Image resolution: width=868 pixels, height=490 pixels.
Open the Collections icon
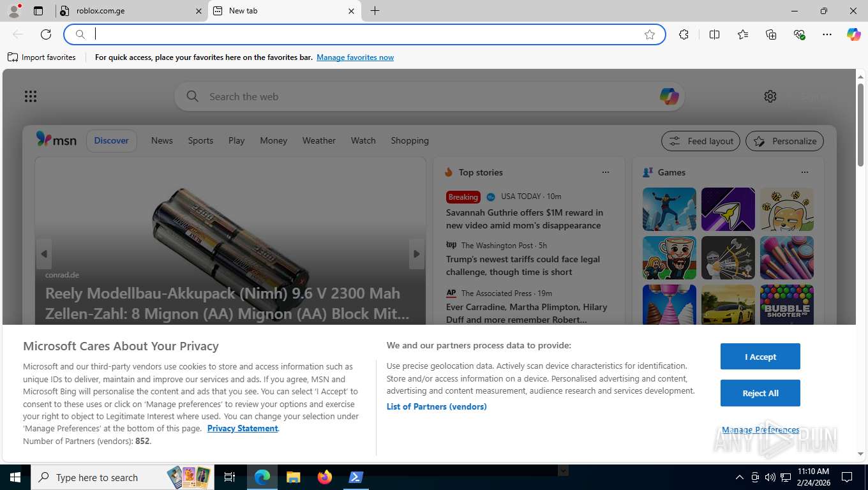[x=771, y=34]
